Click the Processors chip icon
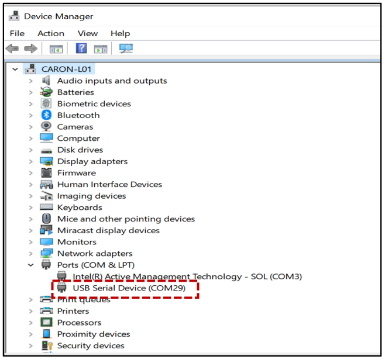 pyautogui.click(x=46, y=322)
